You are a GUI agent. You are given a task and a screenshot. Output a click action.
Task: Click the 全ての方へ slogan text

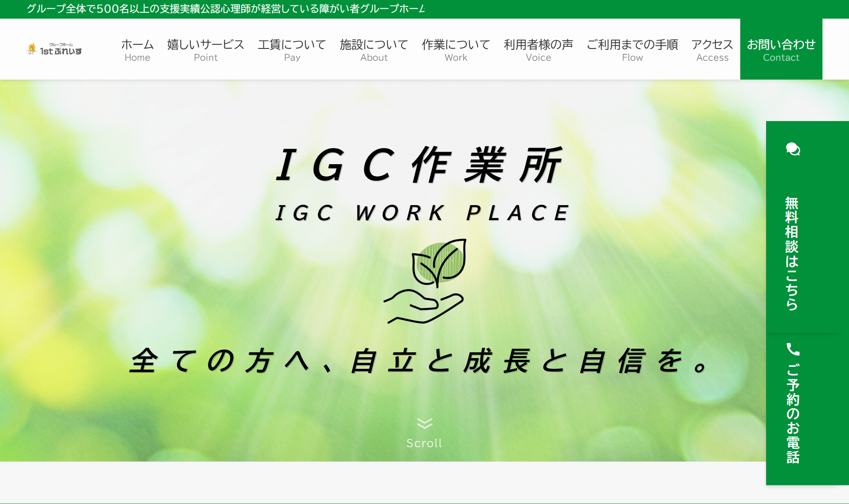(x=420, y=361)
